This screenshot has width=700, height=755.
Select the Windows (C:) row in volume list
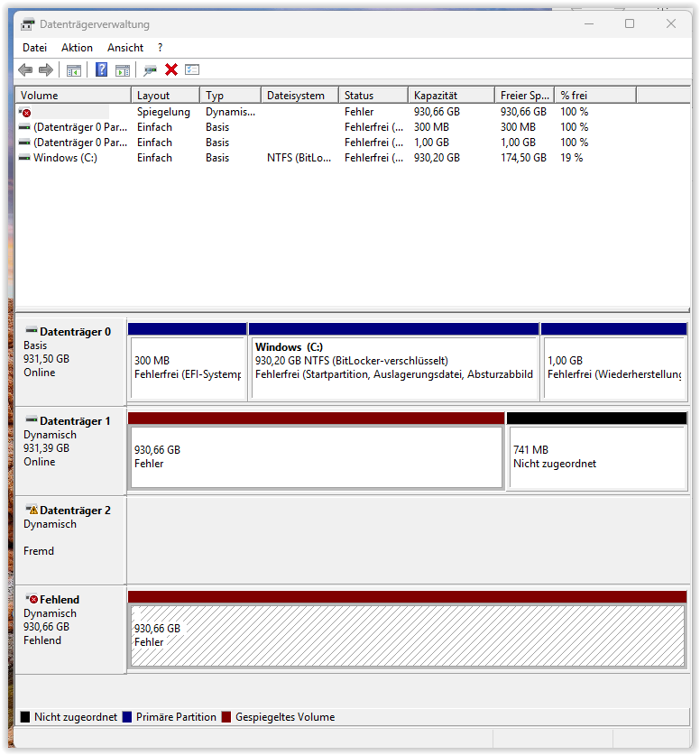[x=65, y=158]
